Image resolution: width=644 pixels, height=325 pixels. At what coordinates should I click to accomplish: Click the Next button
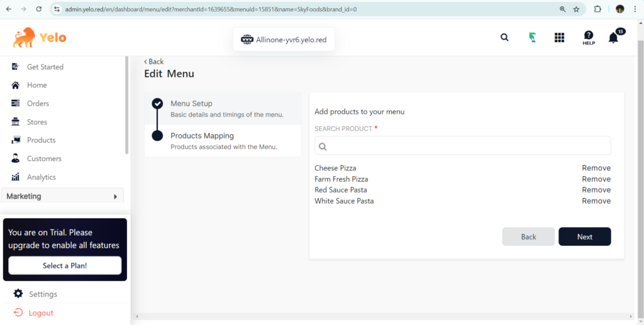click(584, 236)
